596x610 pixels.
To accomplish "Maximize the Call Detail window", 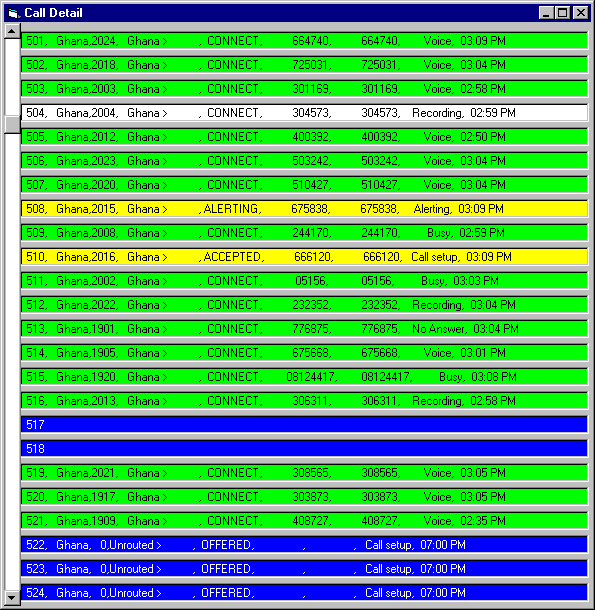I will coord(563,13).
